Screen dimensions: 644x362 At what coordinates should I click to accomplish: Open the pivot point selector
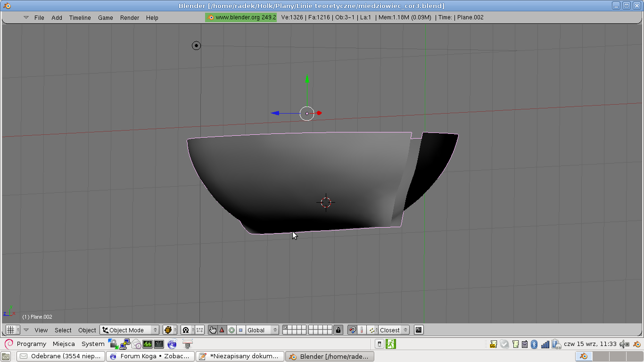point(188,330)
